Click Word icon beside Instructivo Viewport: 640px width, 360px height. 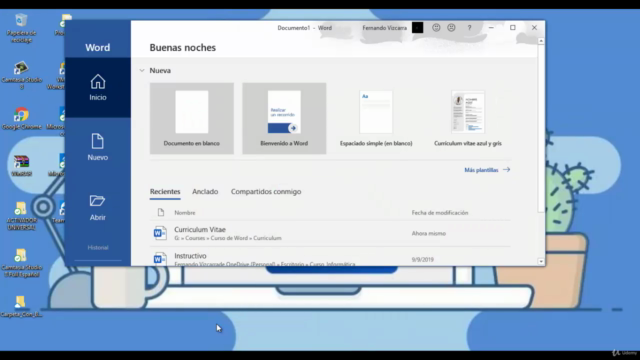point(160,259)
